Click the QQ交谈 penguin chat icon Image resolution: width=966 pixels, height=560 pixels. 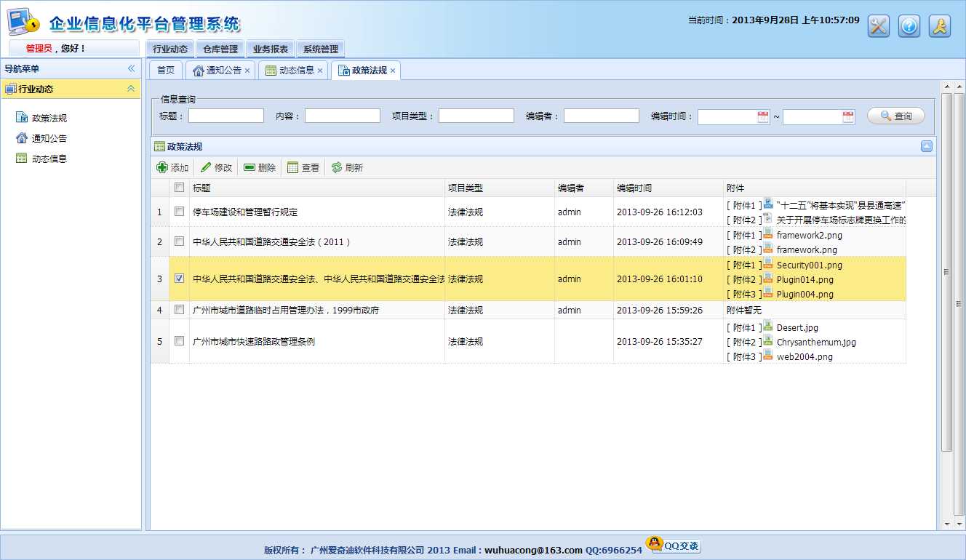[x=674, y=545]
